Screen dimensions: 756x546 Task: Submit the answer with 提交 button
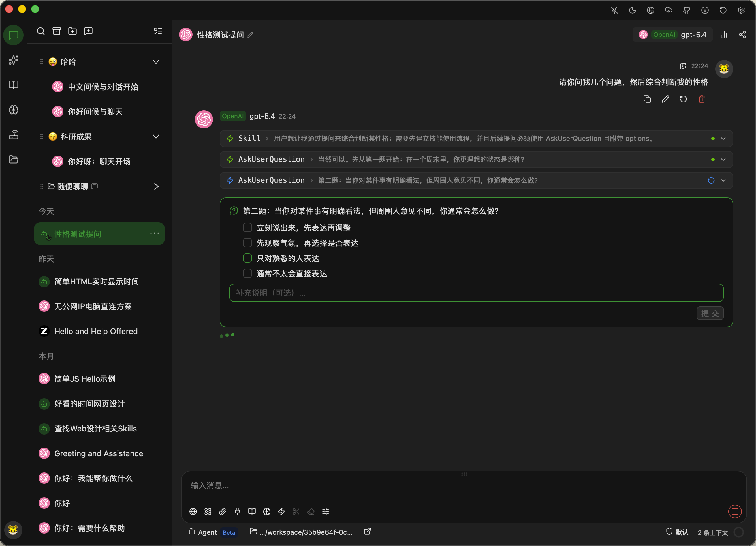tap(710, 313)
